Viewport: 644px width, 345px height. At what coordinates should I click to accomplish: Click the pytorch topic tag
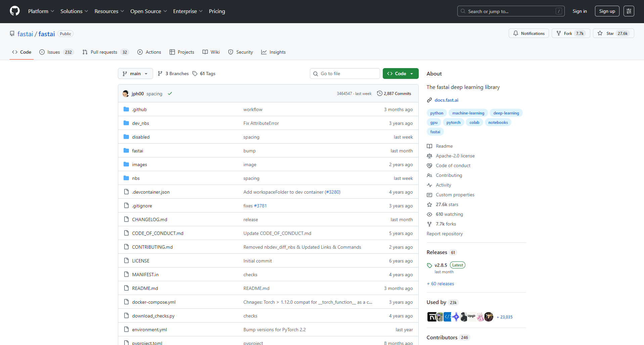(453, 122)
